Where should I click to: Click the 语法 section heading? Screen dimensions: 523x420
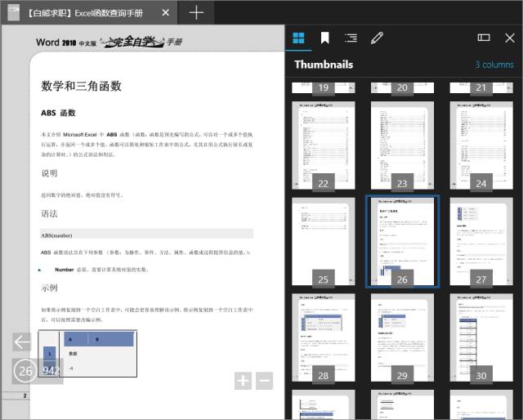click(49, 214)
